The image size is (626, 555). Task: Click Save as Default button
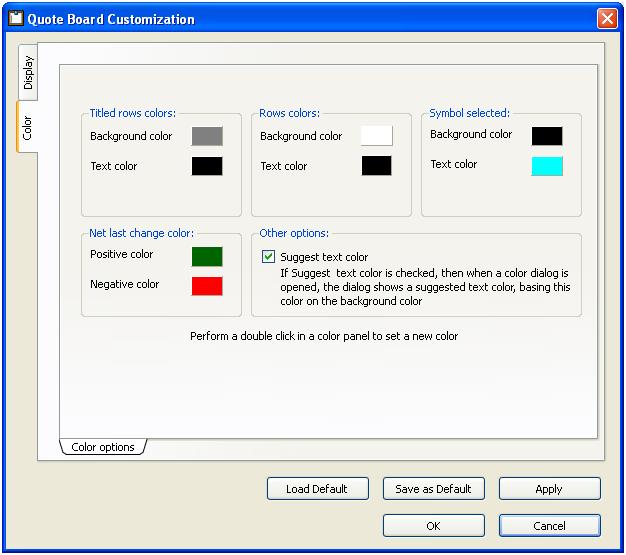coord(433,489)
